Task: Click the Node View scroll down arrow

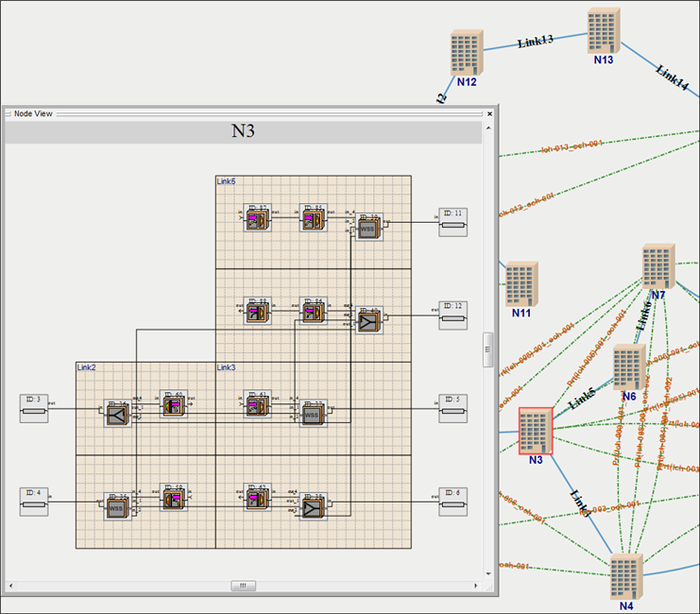Action: pos(488,573)
